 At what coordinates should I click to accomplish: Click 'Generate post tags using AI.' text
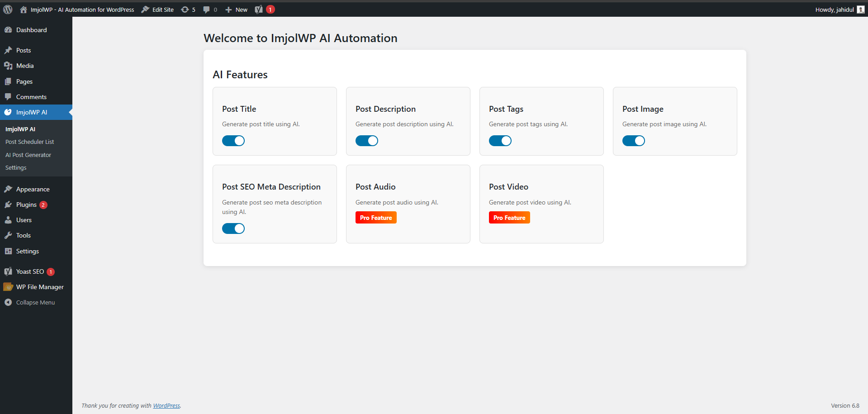[x=528, y=124]
